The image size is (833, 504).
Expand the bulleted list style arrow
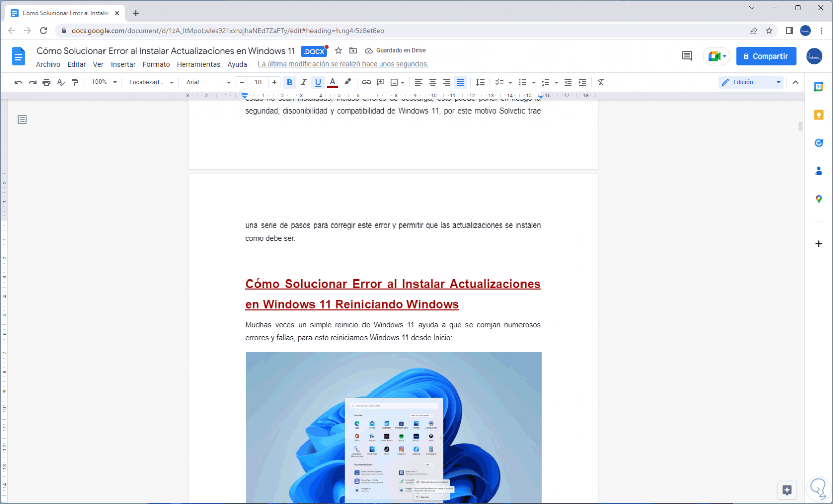pyautogui.click(x=534, y=83)
